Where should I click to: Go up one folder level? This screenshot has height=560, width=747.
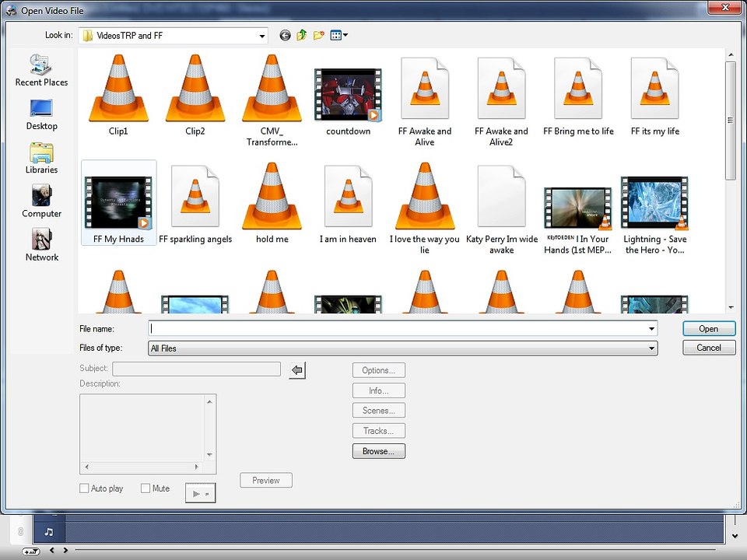(x=302, y=35)
